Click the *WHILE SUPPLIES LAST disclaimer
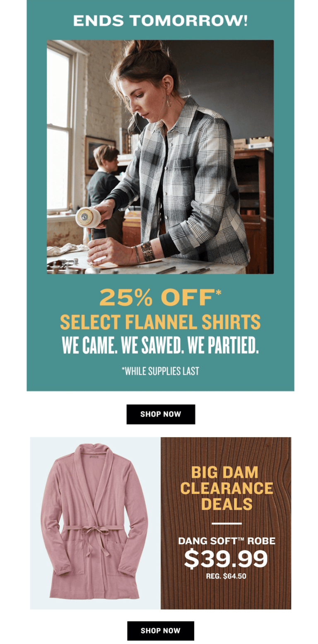The width and height of the screenshot is (318, 644). point(160,371)
